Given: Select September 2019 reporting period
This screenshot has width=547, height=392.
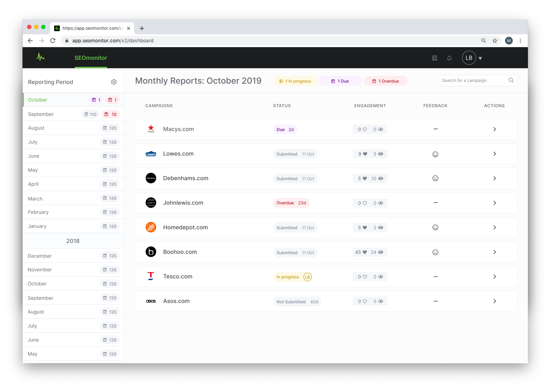Looking at the screenshot, I should pos(74,114).
